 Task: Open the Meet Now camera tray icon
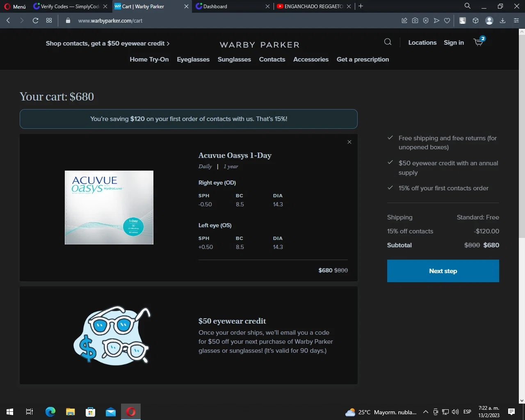436,412
